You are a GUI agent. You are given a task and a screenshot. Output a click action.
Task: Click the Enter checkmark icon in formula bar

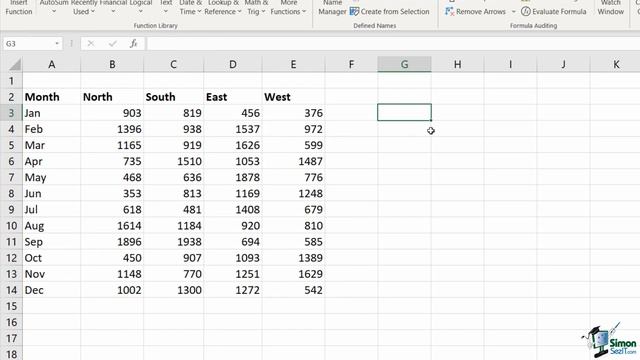pyautogui.click(x=112, y=44)
